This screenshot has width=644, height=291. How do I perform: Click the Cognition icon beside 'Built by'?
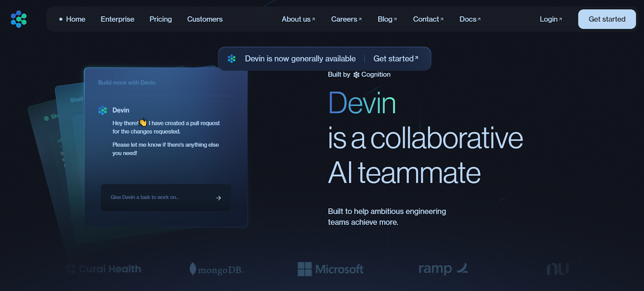pyautogui.click(x=356, y=75)
